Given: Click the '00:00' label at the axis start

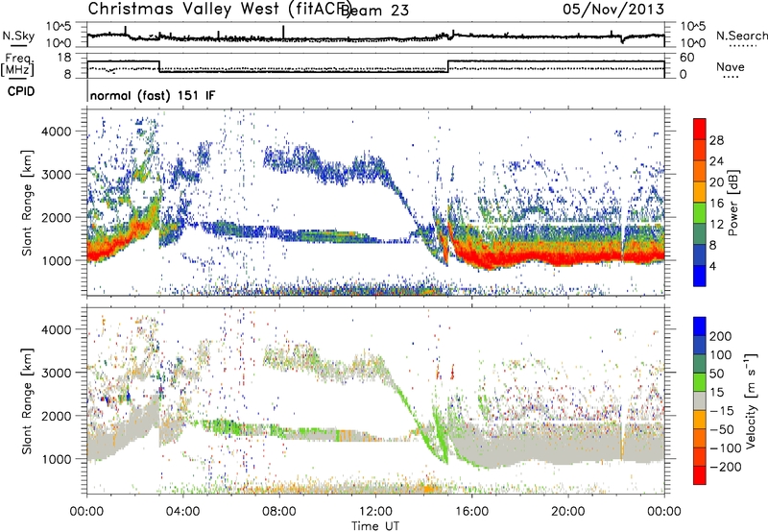Looking at the screenshot, I should 86,512.
